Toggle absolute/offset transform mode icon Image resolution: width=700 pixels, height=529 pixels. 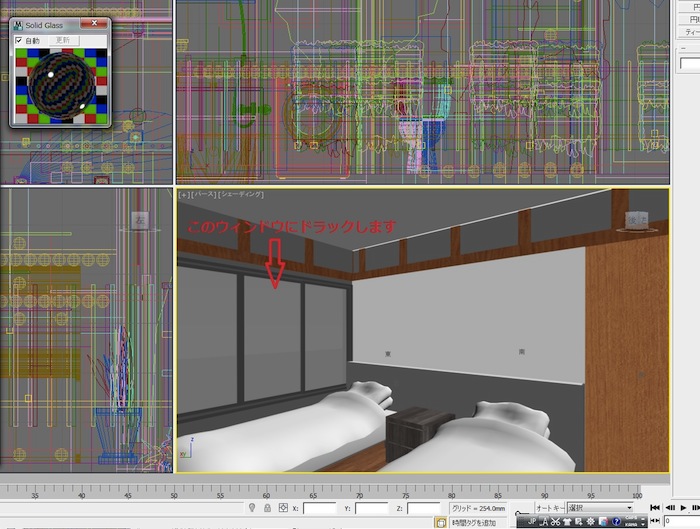[x=283, y=508]
